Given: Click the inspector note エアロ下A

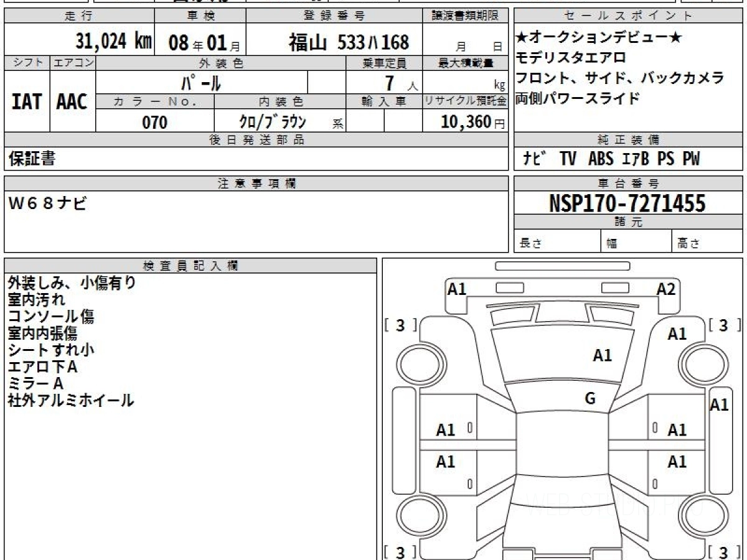Looking at the screenshot, I should (x=42, y=367).
